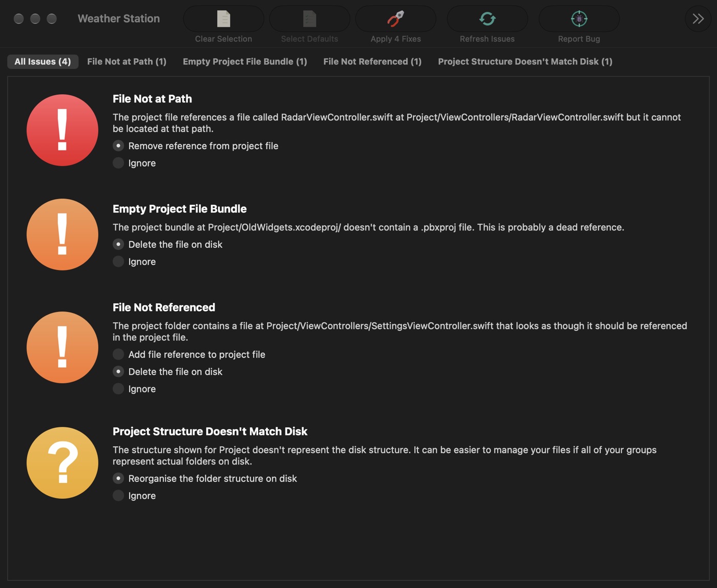Click the SettingsViewController.swift description text
The width and height of the screenshot is (717, 588).
point(400,331)
